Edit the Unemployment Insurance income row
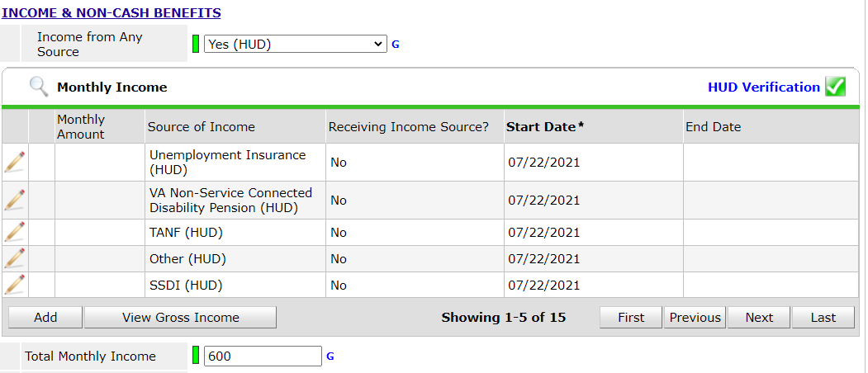This screenshot has width=868, height=373. [x=15, y=162]
